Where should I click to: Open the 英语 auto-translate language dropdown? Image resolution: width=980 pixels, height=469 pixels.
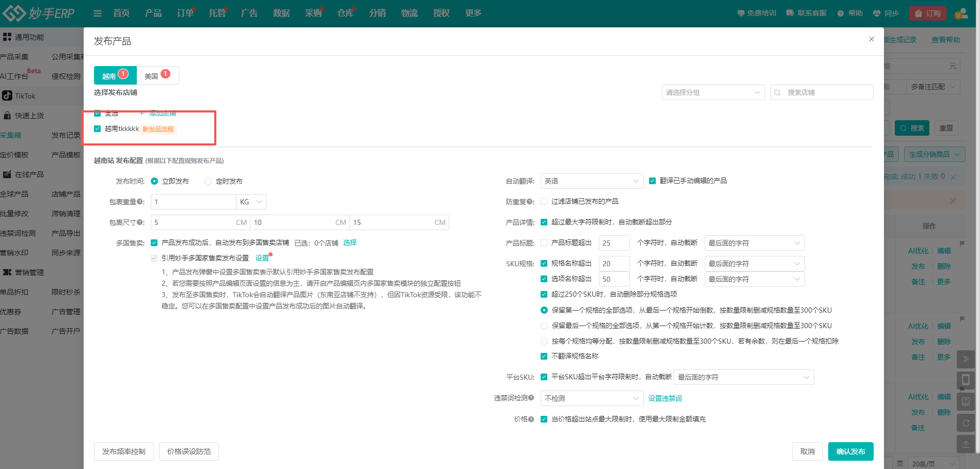[x=591, y=181]
